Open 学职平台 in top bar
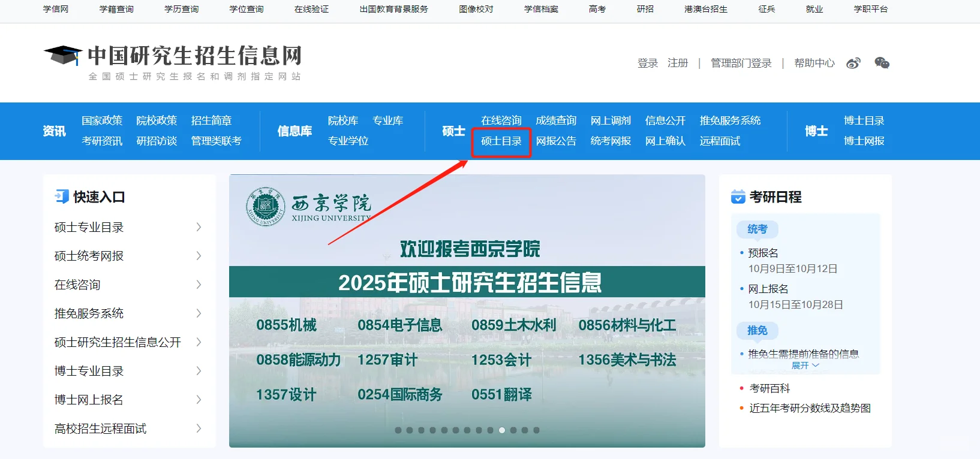This screenshot has height=459, width=980. pyautogui.click(x=871, y=9)
